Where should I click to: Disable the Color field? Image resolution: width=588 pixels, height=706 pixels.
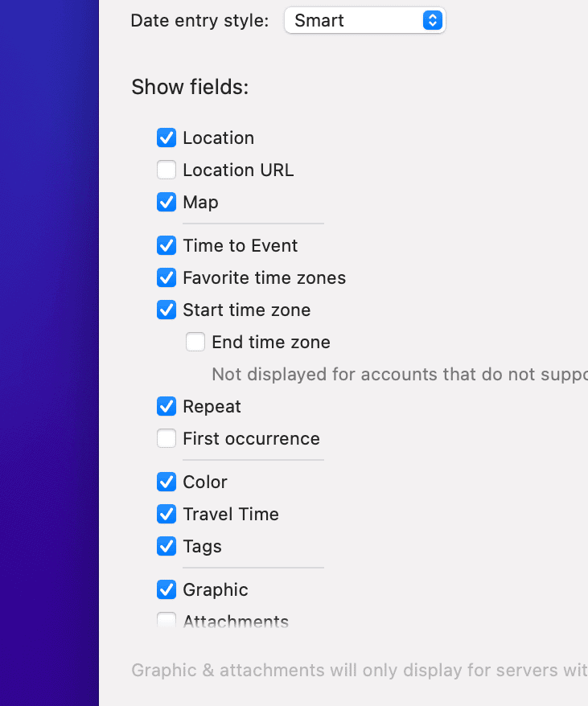[166, 482]
